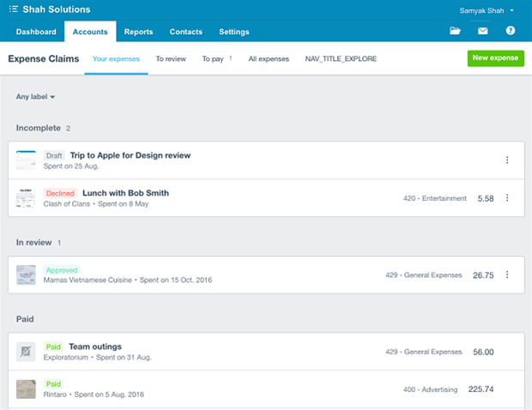Open receipt thumbnail for Rintaro expense

tap(26, 389)
